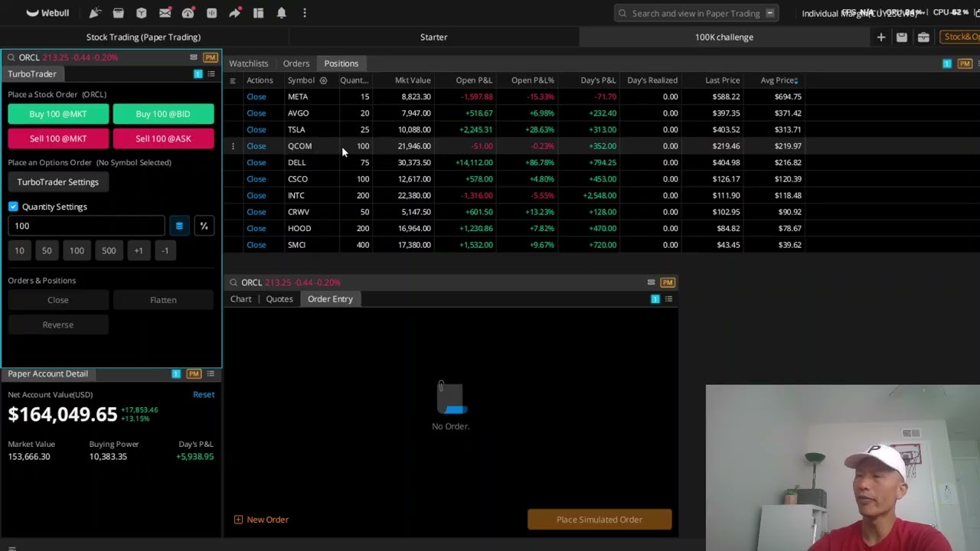980x551 pixels.
Task: Click Reset link in Paper Account Detail
Action: click(204, 395)
